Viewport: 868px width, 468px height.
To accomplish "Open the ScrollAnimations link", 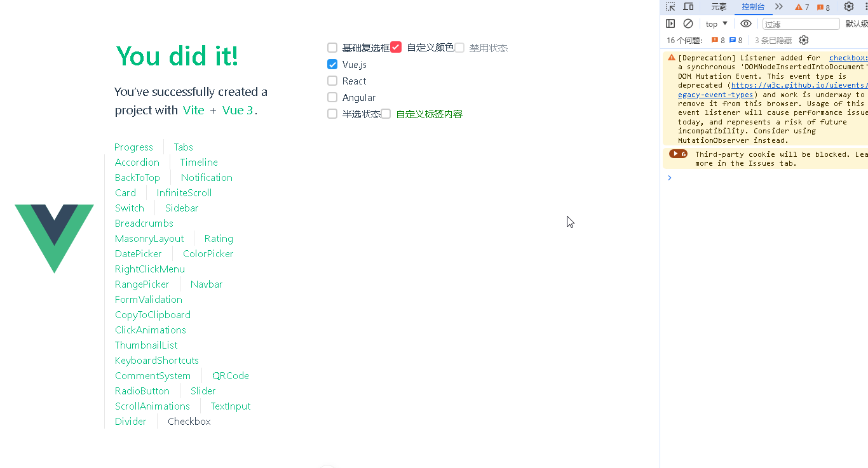I will coord(153,406).
